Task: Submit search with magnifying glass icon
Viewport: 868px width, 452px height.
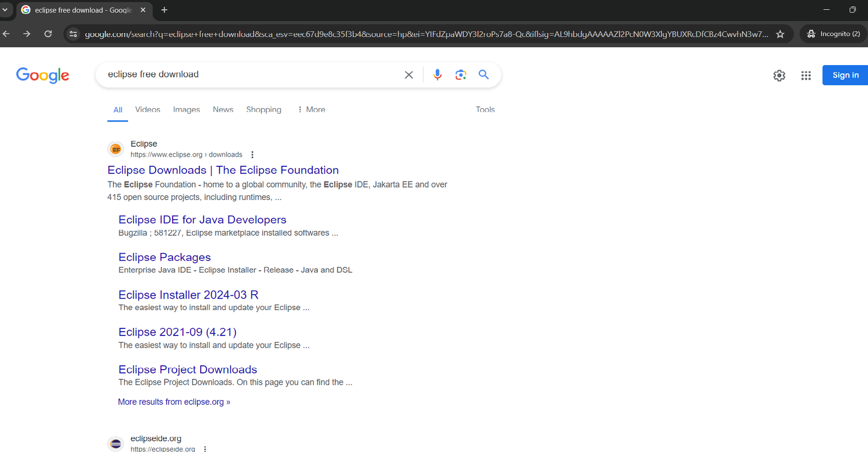Action: click(484, 75)
